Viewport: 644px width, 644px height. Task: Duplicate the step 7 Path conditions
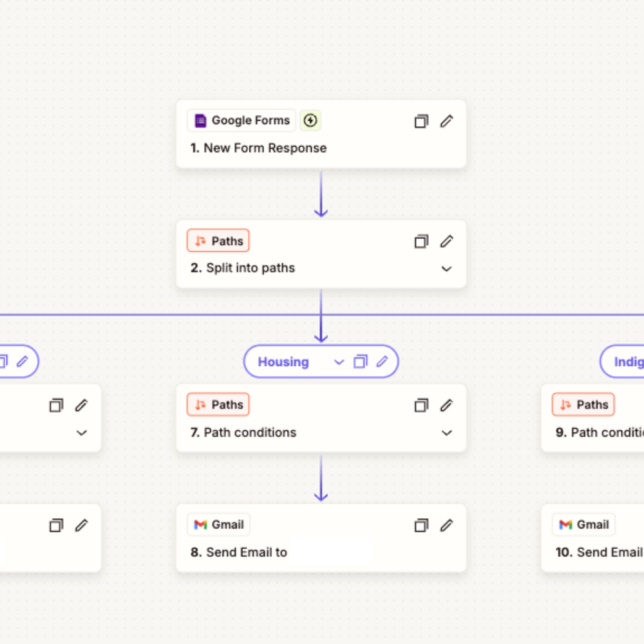point(421,405)
